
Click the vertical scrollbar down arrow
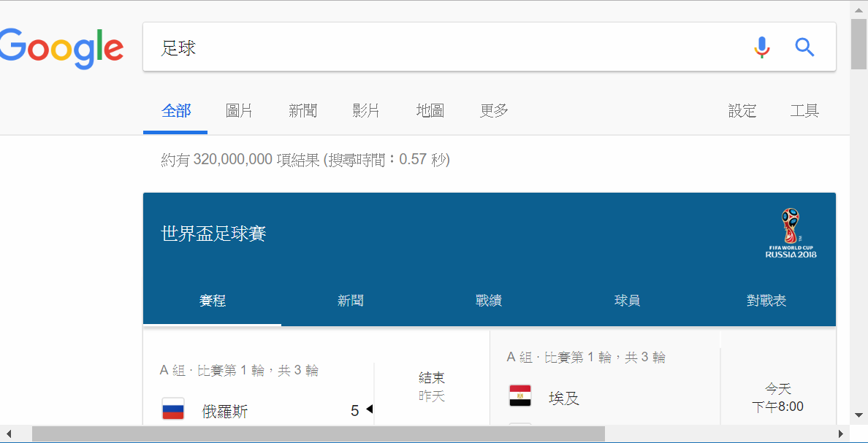[x=859, y=415]
